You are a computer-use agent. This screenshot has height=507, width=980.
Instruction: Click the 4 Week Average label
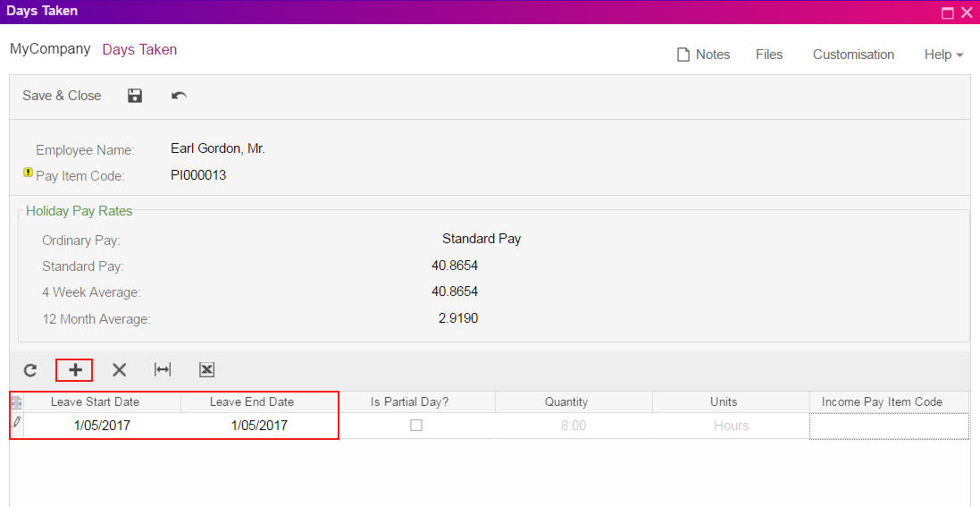point(91,293)
